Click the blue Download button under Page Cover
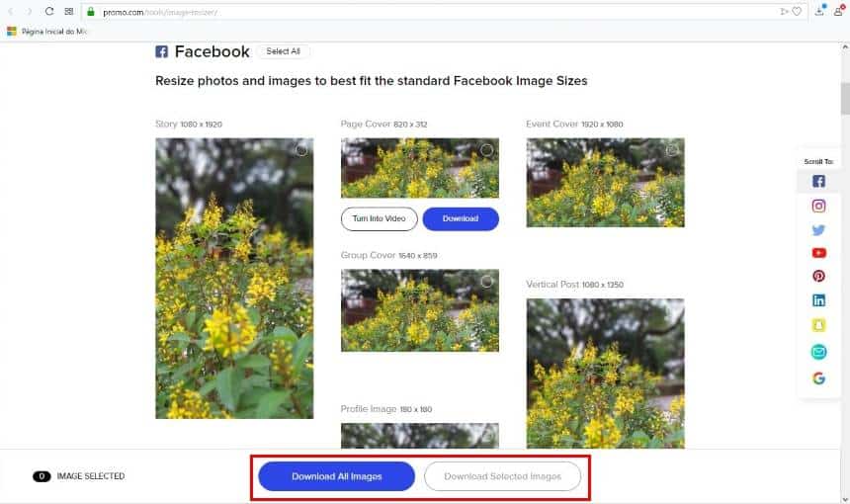 click(461, 219)
